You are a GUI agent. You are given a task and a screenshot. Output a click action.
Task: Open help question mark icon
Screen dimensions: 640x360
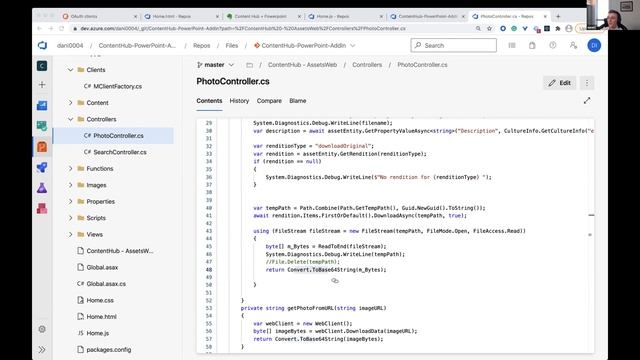point(553,45)
